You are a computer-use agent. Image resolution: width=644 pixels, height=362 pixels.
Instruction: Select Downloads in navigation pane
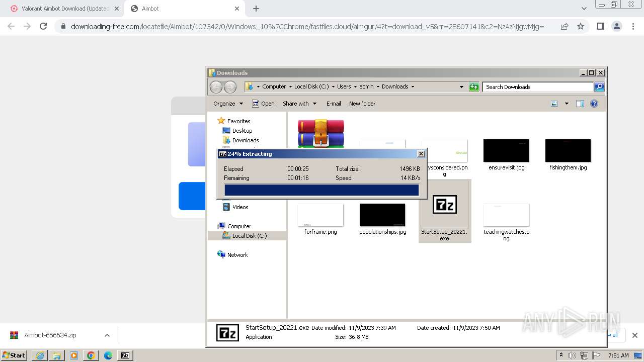246,140
